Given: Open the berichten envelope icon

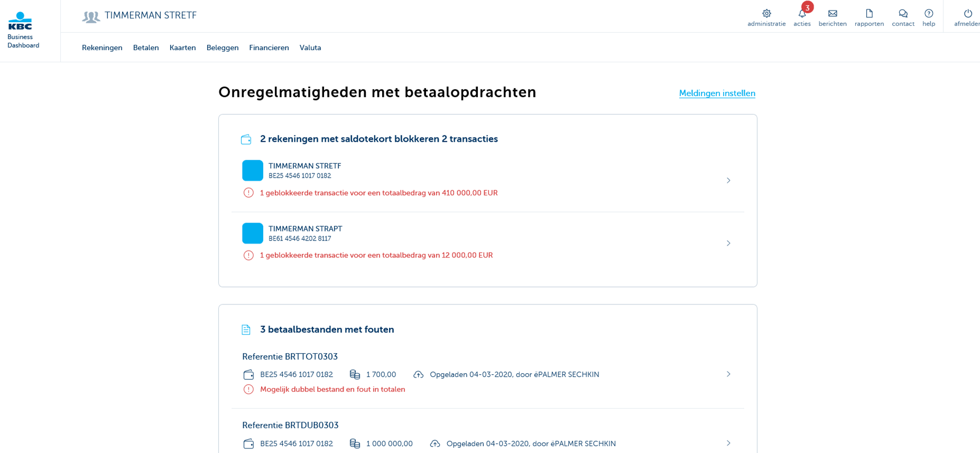Looking at the screenshot, I should tap(833, 13).
